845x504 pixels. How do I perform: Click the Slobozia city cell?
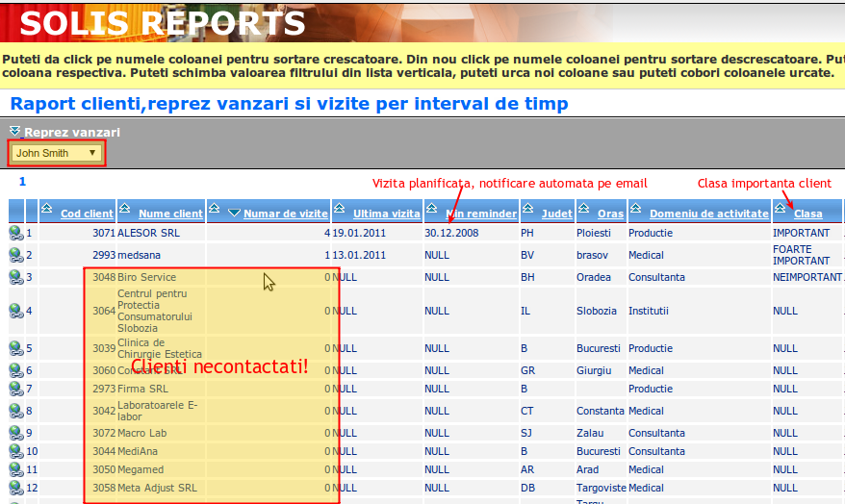[x=596, y=312]
